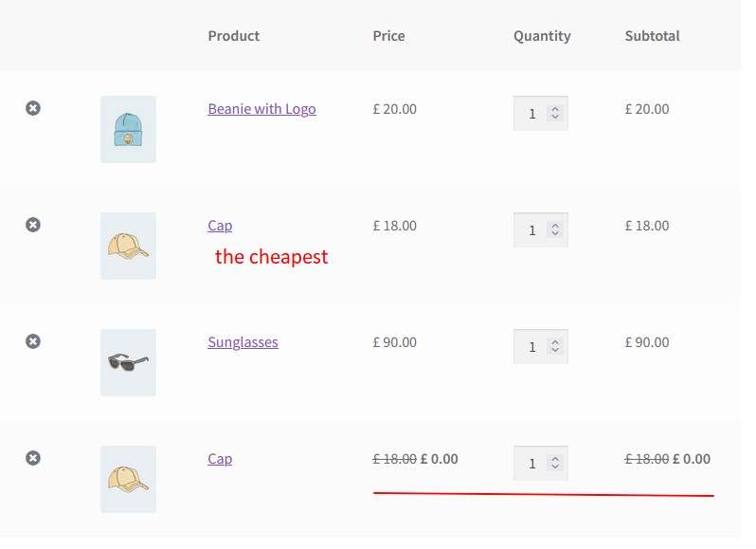The height and width of the screenshot is (549, 756).
Task: Remove Beanie with Logo from cart
Action: [x=33, y=108]
